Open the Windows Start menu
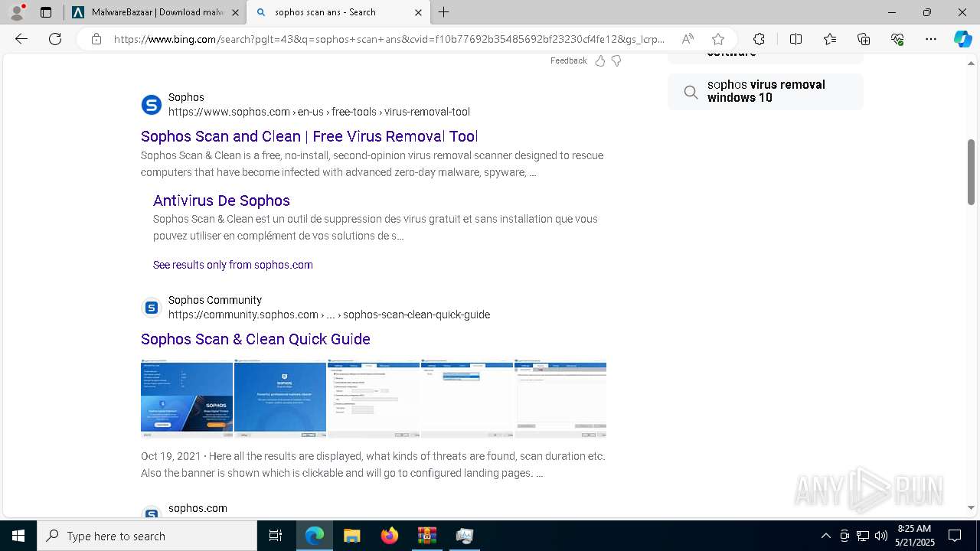Screen dimensions: 980x551 [x=18, y=536]
